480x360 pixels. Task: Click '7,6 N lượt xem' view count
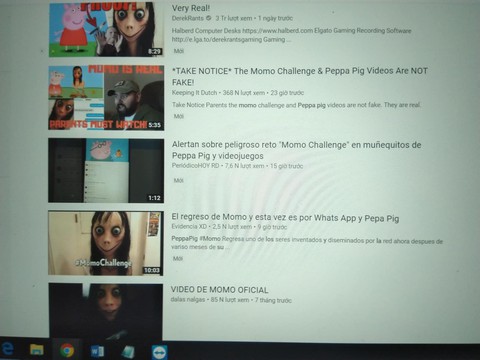click(244, 166)
